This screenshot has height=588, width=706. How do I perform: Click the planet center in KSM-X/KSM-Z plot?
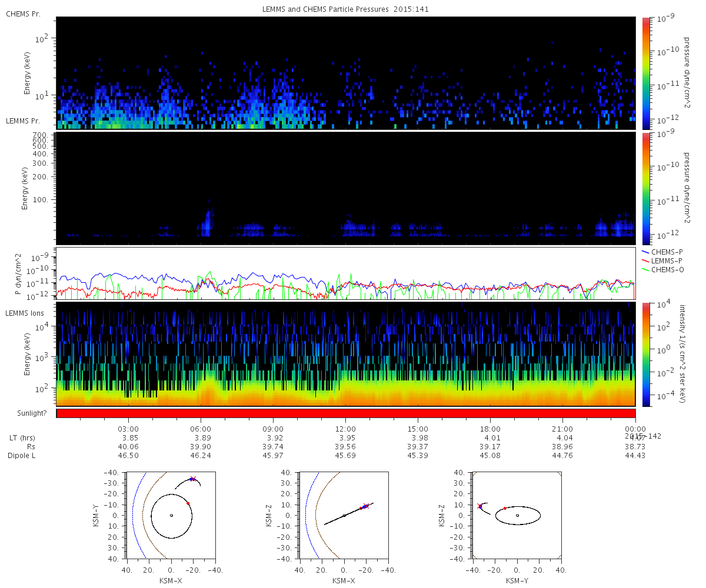[344, 516]
